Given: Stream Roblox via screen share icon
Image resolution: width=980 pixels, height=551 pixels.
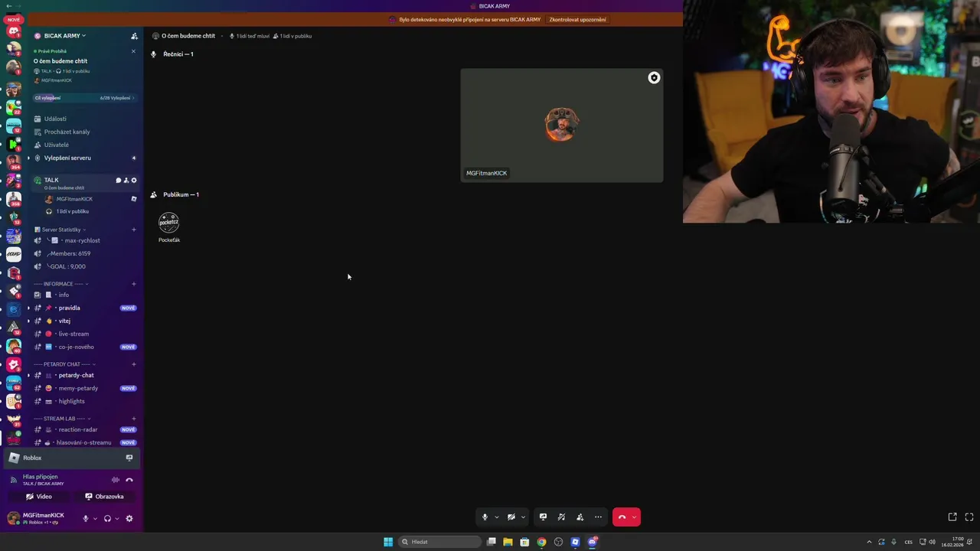Looking at the screenshot, I should (x=129, y=458).
